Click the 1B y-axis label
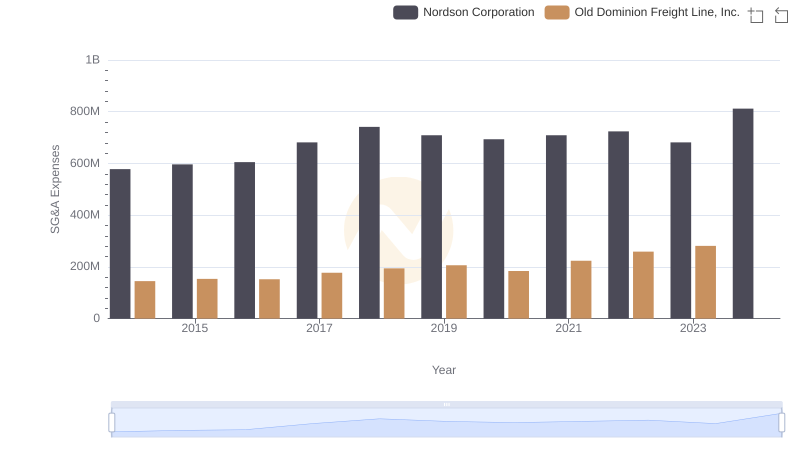The image size is (800, 461). click(92, 60)
